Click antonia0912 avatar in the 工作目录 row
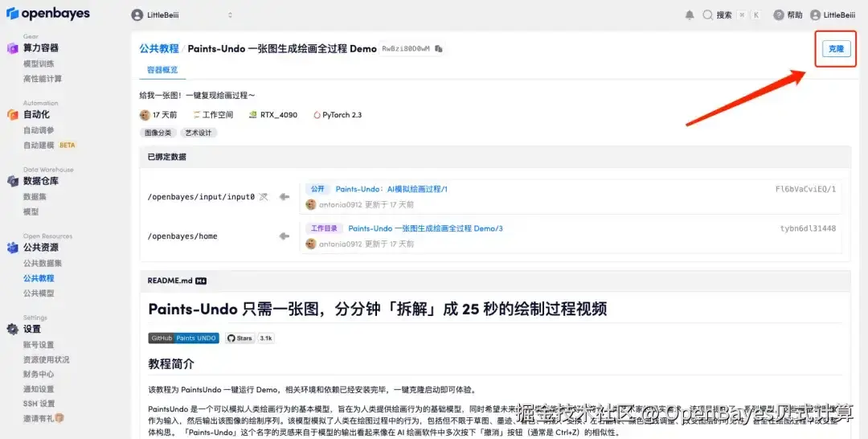The height and width of the screenshot is (439, 868). pyautogui.click(x=310, y=244)
